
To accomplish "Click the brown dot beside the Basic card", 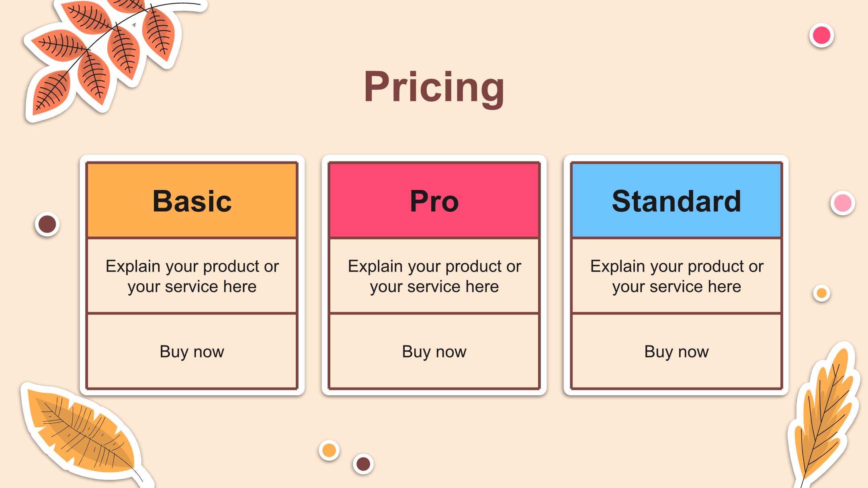I will tap(47, 224).
